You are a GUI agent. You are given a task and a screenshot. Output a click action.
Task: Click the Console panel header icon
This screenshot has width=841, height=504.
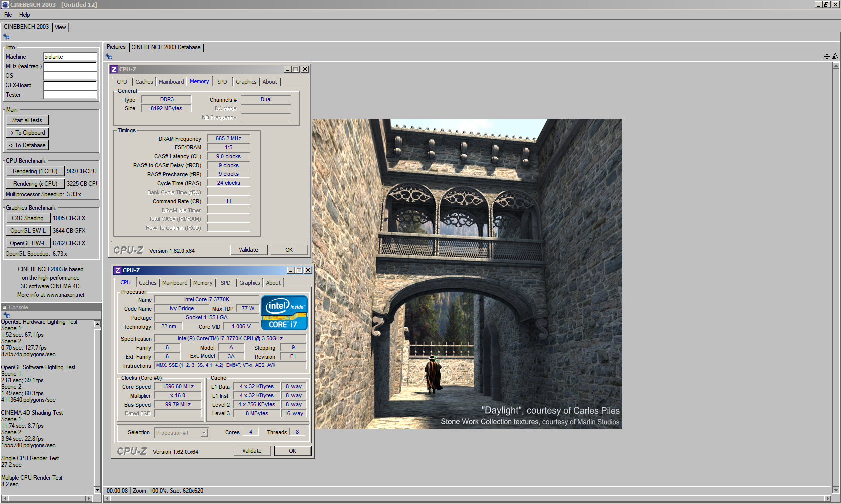pyautogui.click(x=5, y=307)
